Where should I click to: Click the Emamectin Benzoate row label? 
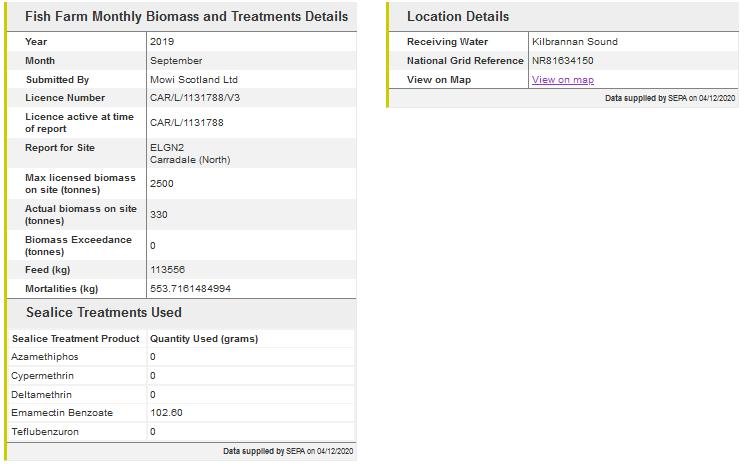[x=62, y=413]
